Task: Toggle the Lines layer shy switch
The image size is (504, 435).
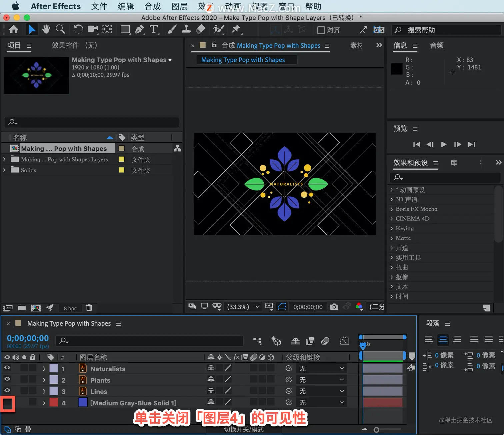Action: [211, 390]
